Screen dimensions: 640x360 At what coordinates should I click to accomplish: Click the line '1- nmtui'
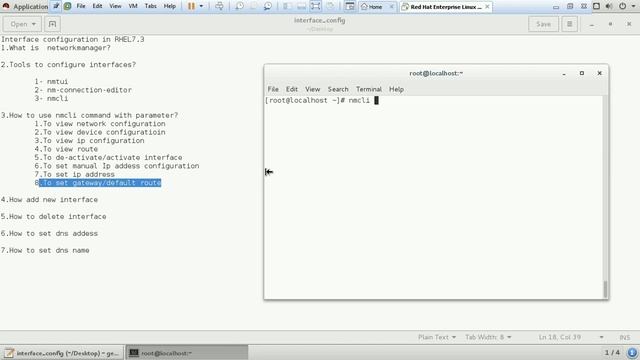coord(51,82)
